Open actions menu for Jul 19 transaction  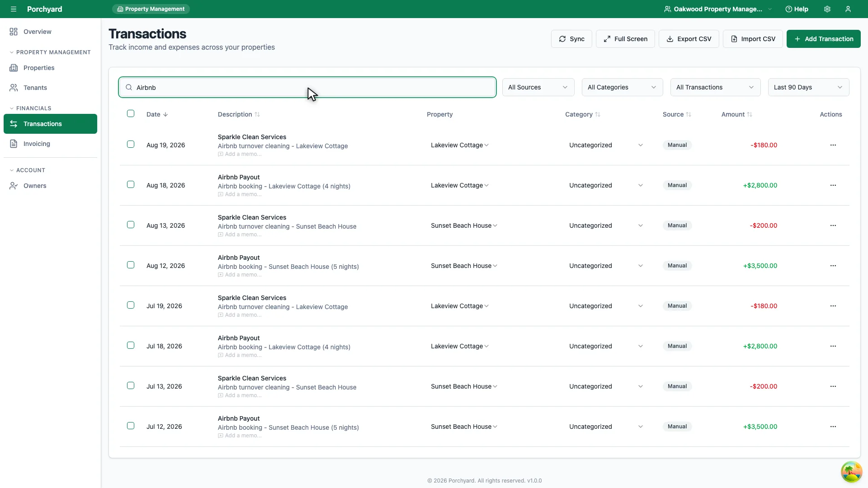(x=833, y=306)
